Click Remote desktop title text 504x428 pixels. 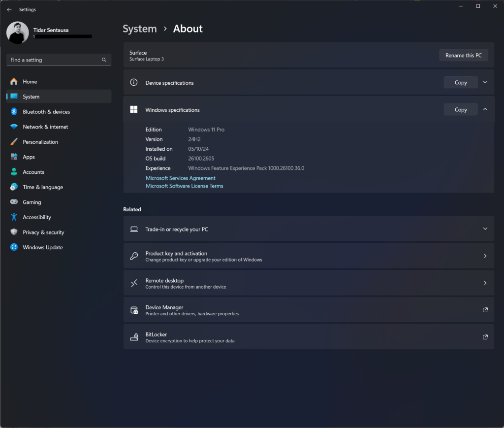164,280
